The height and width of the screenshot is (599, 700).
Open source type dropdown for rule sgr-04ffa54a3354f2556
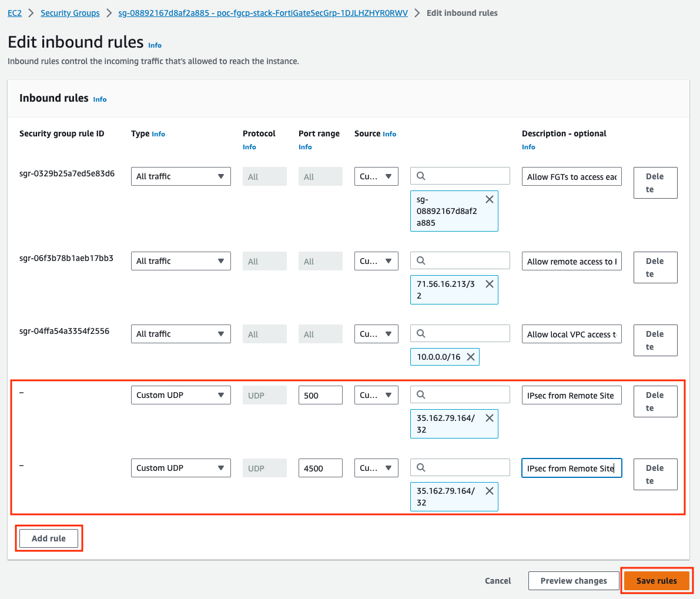coord(376,334)
